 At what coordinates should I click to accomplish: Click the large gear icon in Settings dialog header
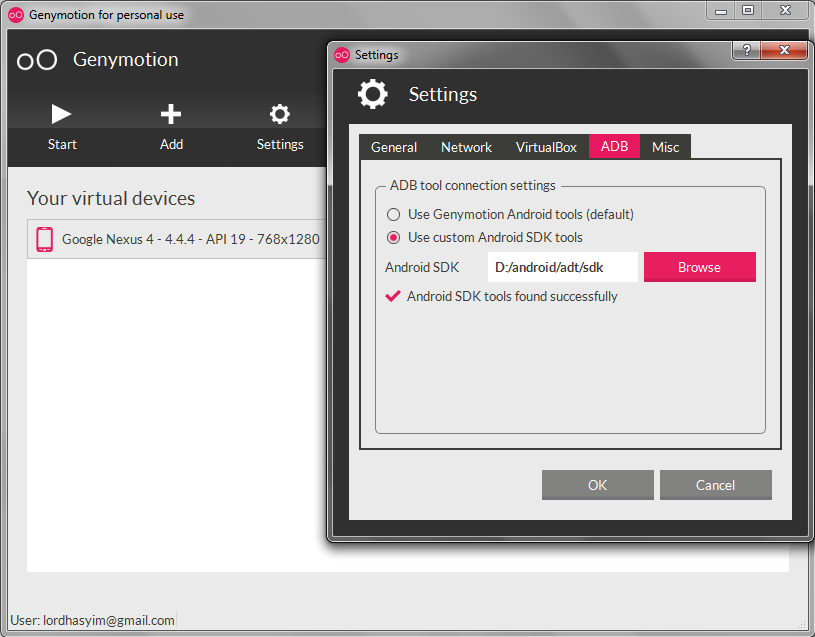click(373, 94)
